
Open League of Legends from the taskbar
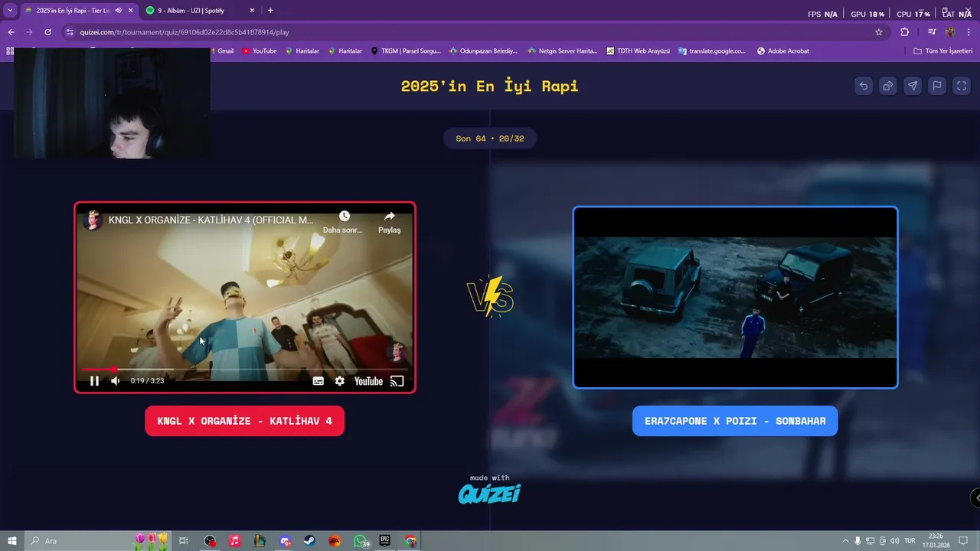260,541
